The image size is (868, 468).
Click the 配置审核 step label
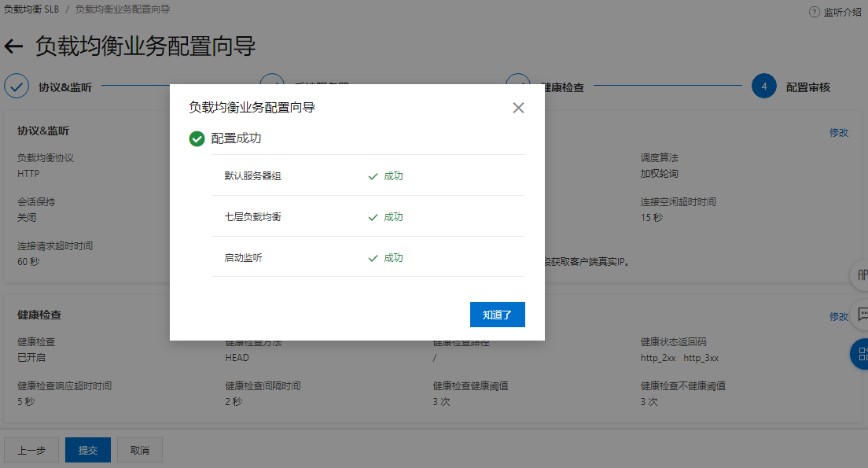click(x=808, y=87)
